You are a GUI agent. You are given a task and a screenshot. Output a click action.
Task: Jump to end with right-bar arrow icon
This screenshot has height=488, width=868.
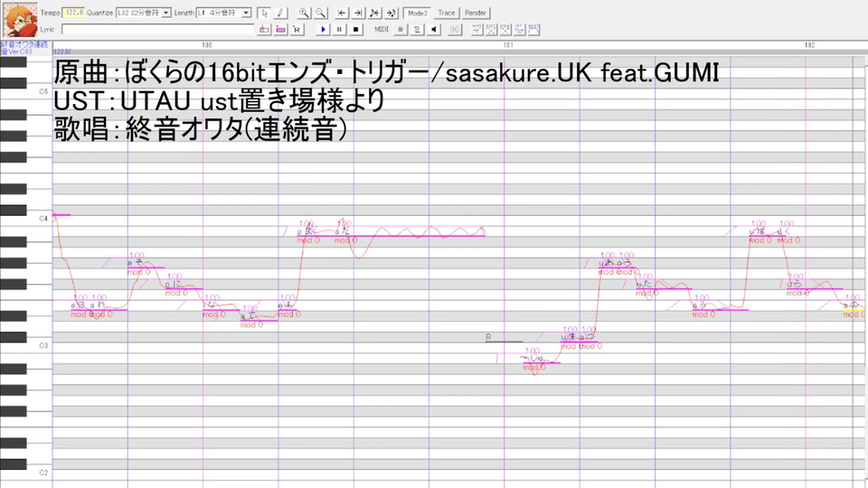[358, 13]
